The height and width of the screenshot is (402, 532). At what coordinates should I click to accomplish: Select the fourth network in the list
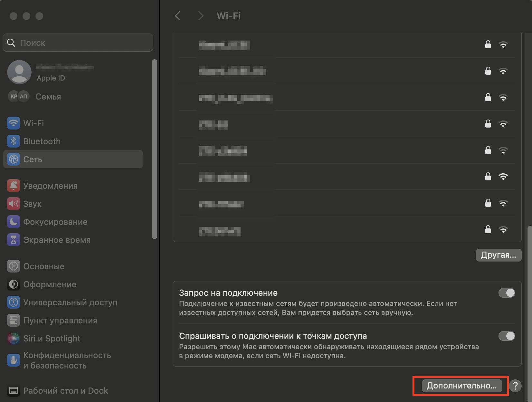[x=347, y=124]
